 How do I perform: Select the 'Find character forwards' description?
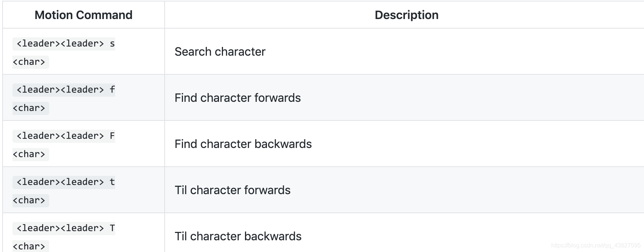[x=237, y=98]
